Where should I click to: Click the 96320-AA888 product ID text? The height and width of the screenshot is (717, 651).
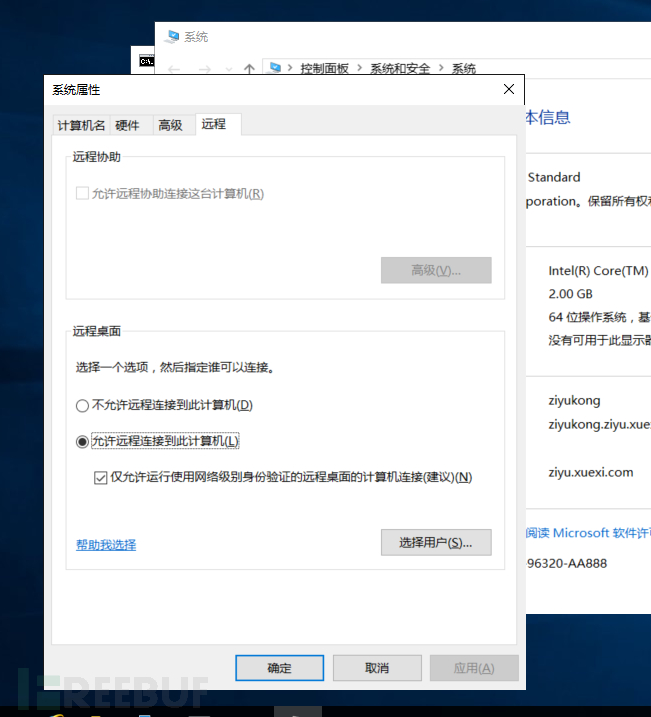click(x=566, y=563)
